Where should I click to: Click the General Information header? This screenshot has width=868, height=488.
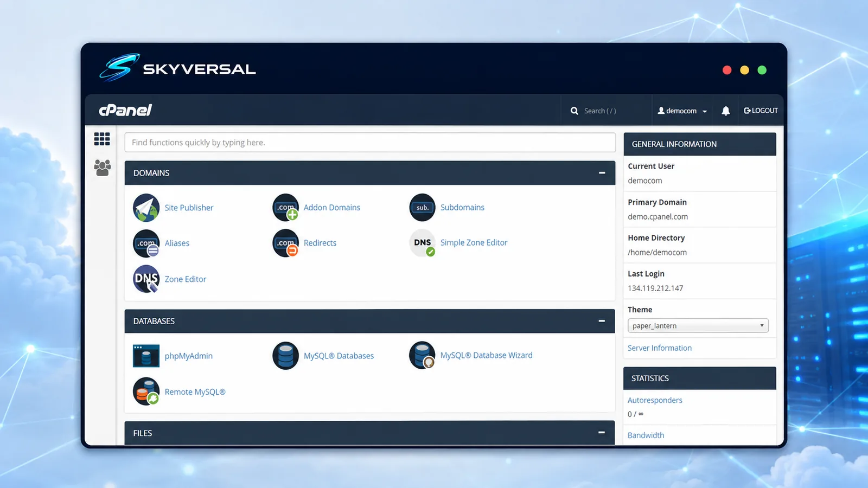point(700,144)
